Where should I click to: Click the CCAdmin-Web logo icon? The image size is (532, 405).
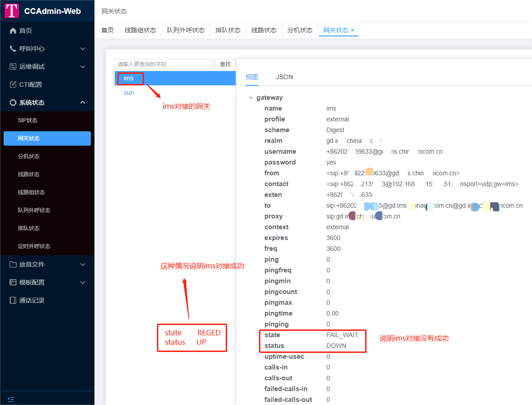12,11
